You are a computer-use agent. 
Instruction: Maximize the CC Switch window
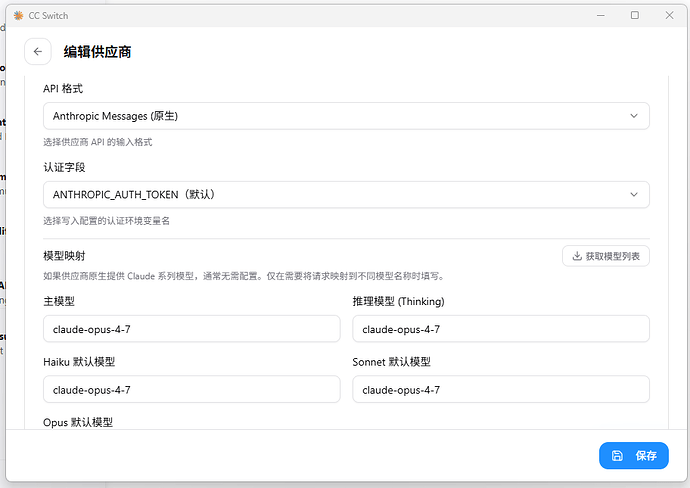click(x=635, y=15)
